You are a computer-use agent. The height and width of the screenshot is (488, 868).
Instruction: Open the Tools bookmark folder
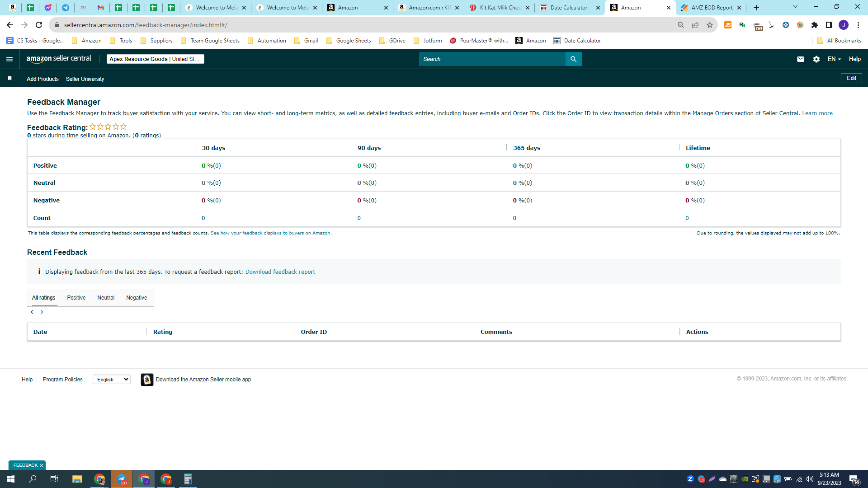[121, 41]
